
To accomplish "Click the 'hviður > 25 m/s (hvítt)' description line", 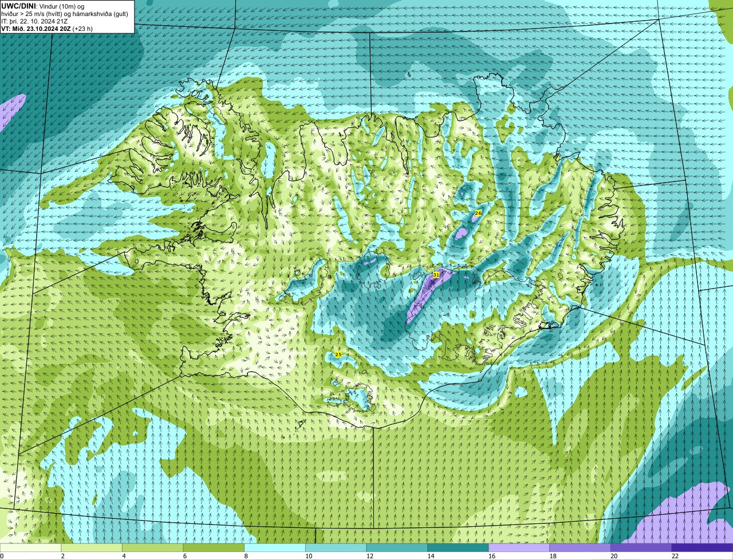I will [64, 14].
